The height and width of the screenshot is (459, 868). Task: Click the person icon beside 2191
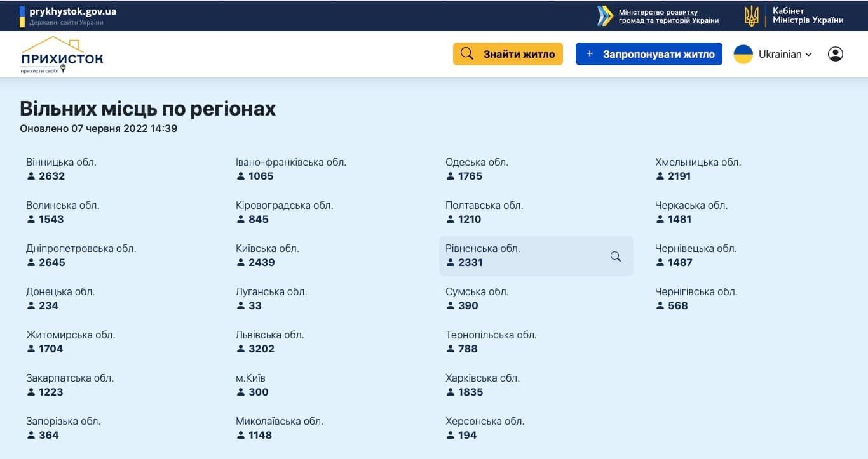(660, 176)
